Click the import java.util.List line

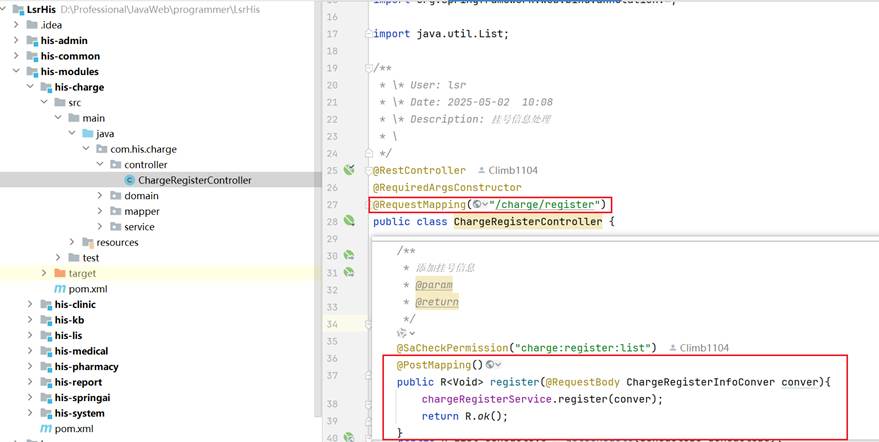point(441,34)
